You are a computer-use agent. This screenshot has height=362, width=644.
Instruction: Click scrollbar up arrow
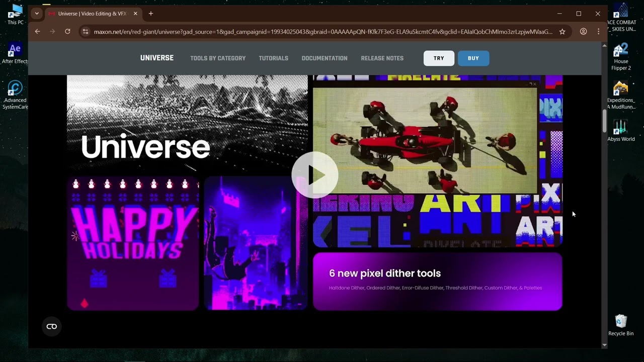coord(604,46)
